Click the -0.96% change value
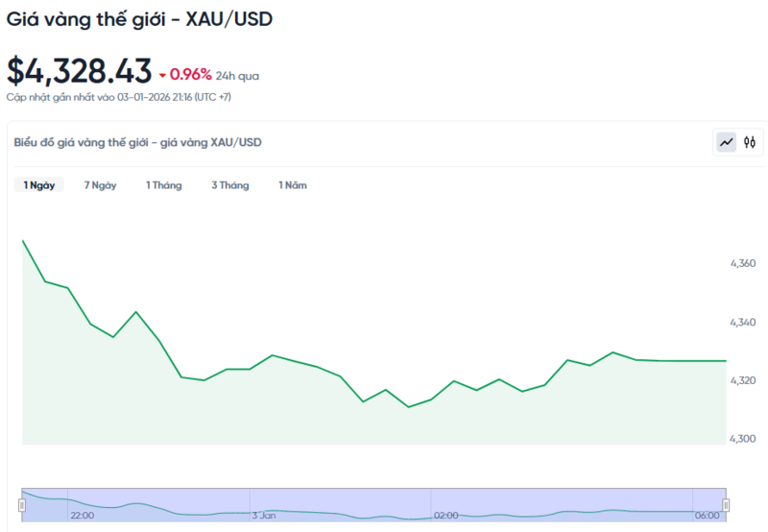Screen dimensions: 768x532 tap(191, 74)
